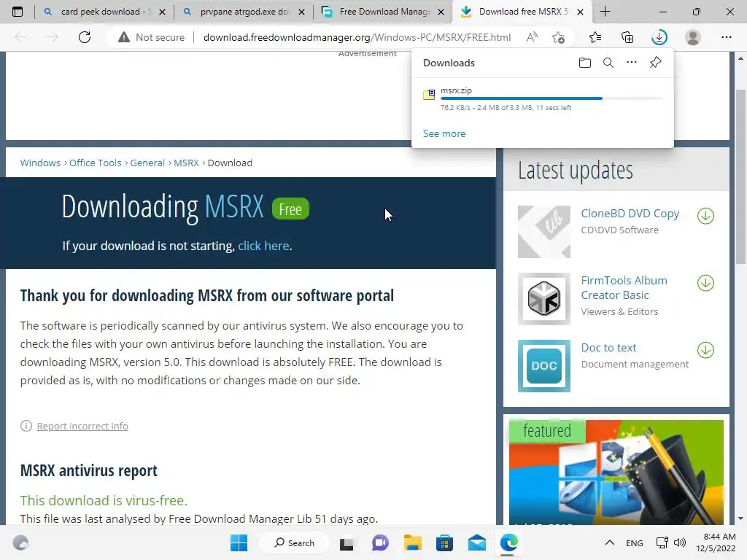Close the Download free MSRX tab
The image size is (747, 560).
point(580,12)
